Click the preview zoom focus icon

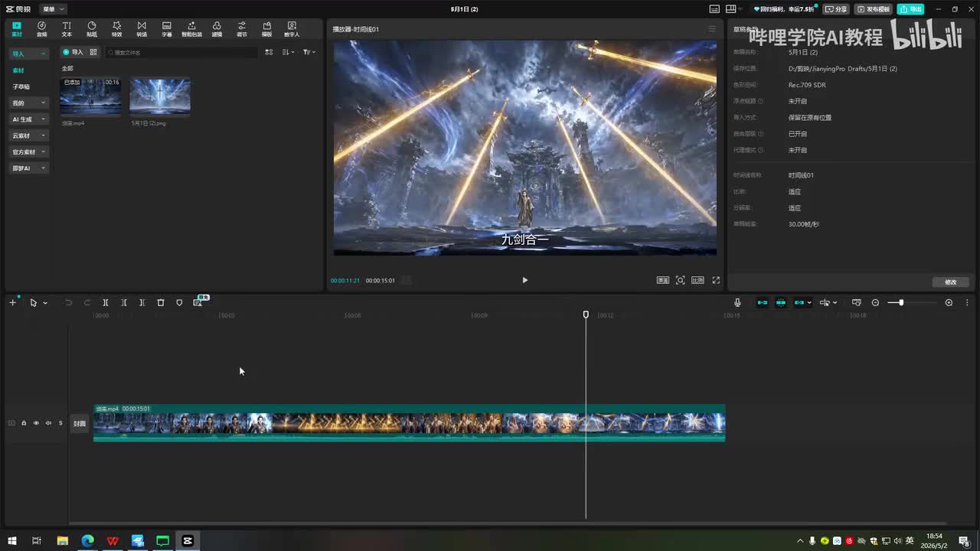click(680, 280)
